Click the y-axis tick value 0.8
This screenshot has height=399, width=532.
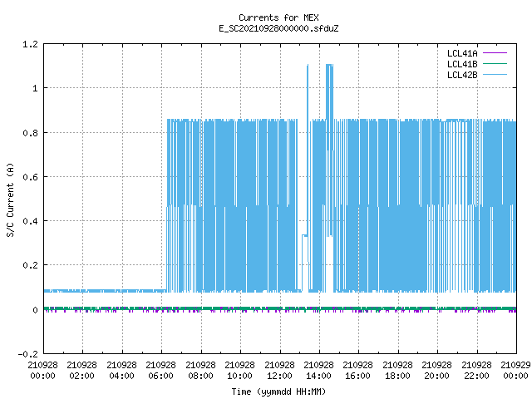pyautogui.click(x=30, y=133)
